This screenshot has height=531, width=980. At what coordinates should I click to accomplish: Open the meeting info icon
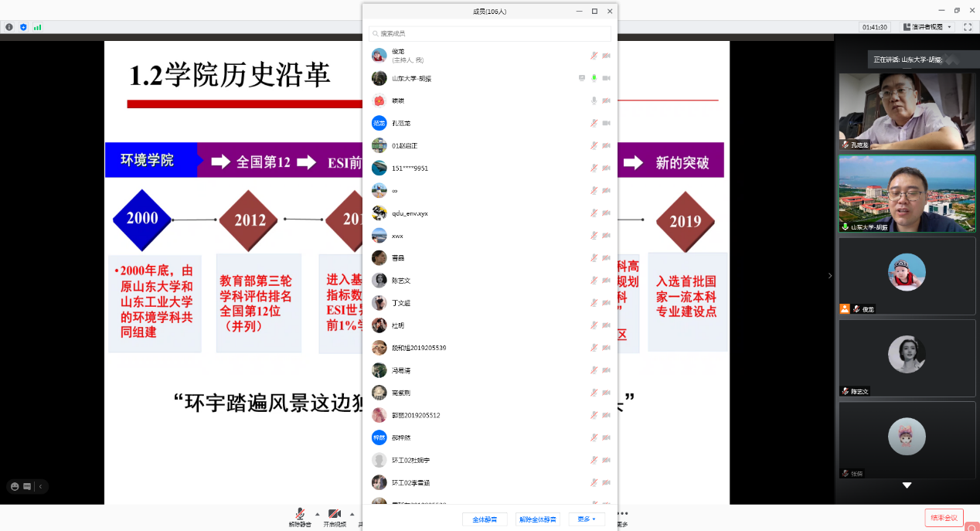(9, 27)
